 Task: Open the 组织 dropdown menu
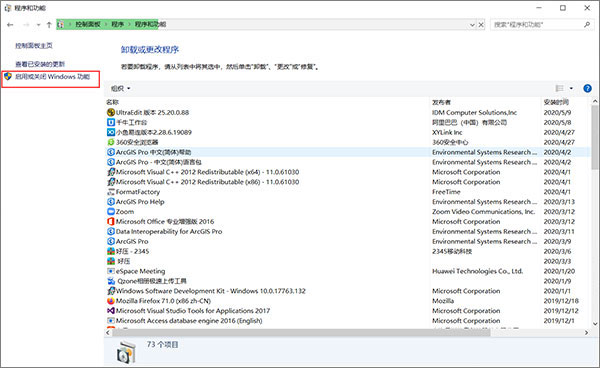121,88
